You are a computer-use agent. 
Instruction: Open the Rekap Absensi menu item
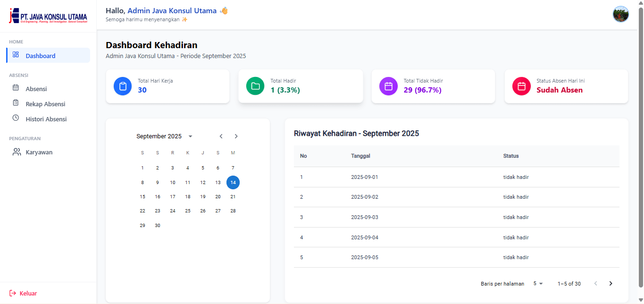click(45, 104)
